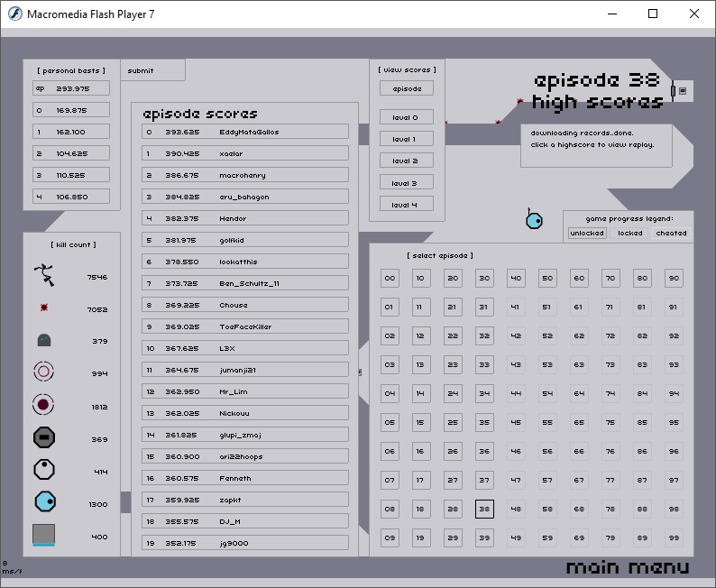The width and height of the screenshot is (716, 588).
Task: Open EddyMataGallos top score replay
Action: (245, 132)
